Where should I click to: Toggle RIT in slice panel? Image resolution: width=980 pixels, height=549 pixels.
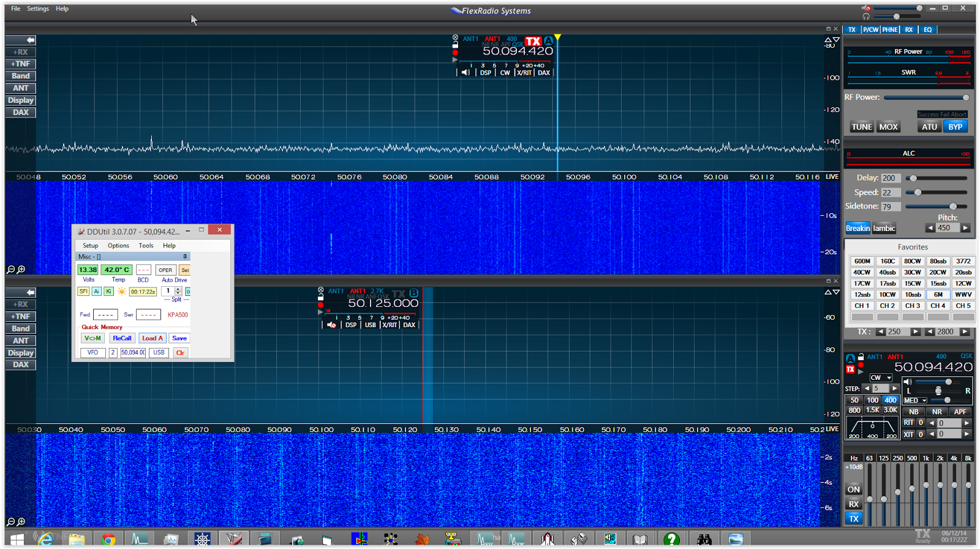908,423
